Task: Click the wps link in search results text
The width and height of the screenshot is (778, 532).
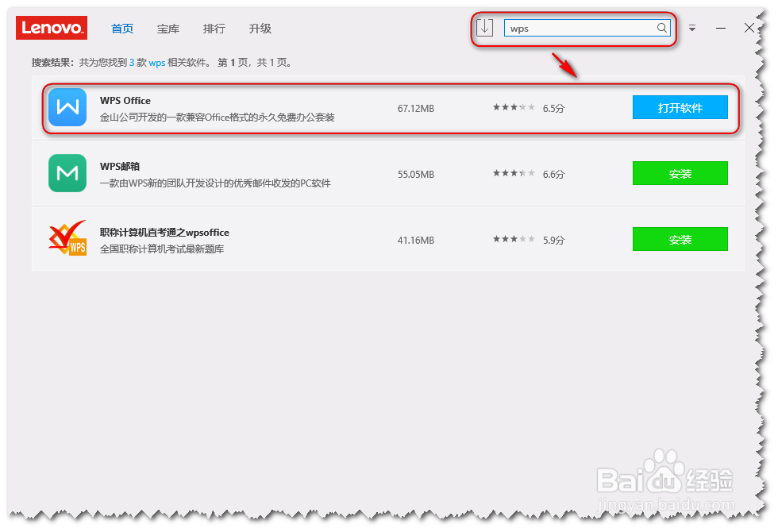Action: [x=156, y=62]
